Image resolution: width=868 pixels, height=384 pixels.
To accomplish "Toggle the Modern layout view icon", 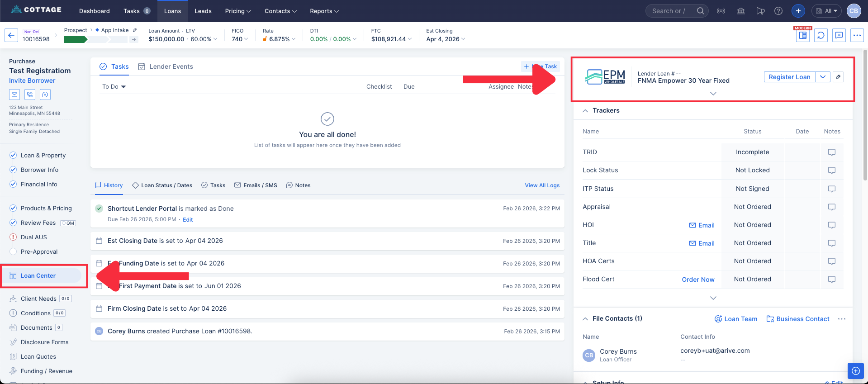I will (803, 35).
